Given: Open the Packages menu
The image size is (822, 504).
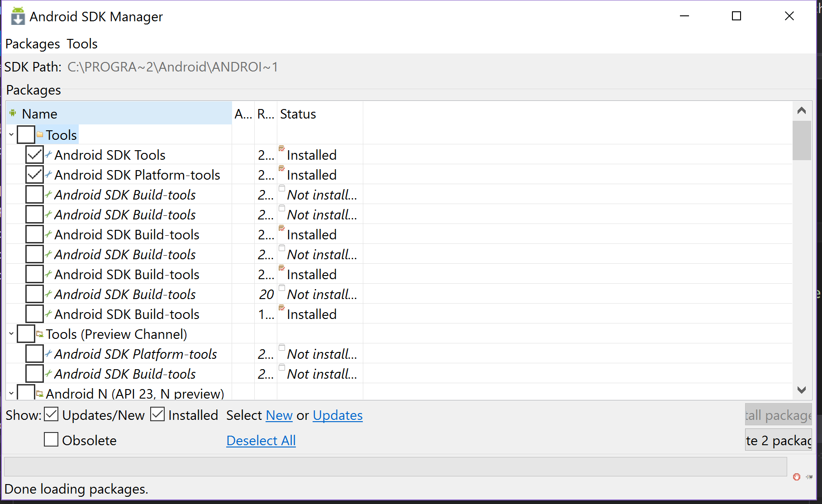Looking at the screenshot, I should tap(33, 44).
